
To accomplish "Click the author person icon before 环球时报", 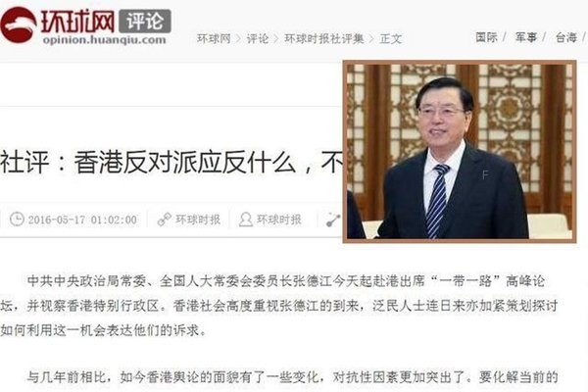I will click(246, 220).
